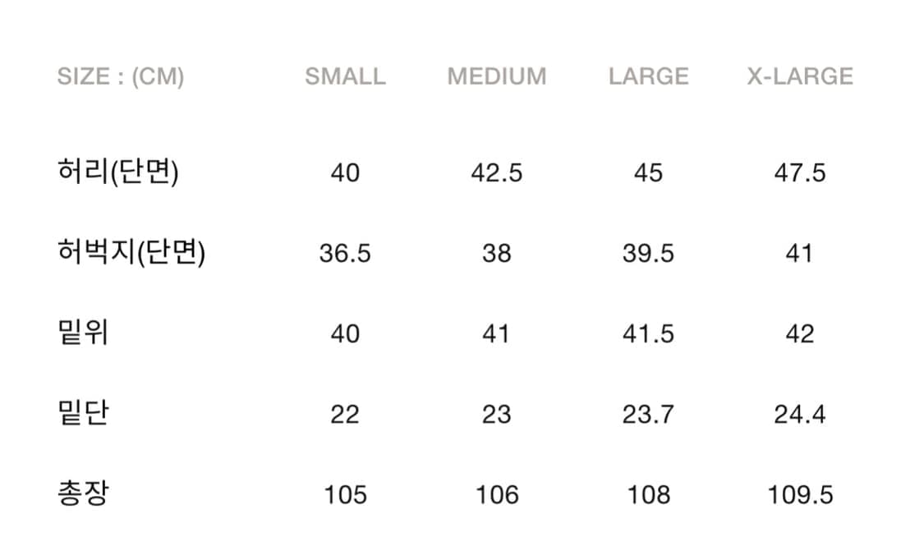Image resolution: width=924 pixels, height=560 pixels.
Task: Click the 총장 row label
Action: 83,494
